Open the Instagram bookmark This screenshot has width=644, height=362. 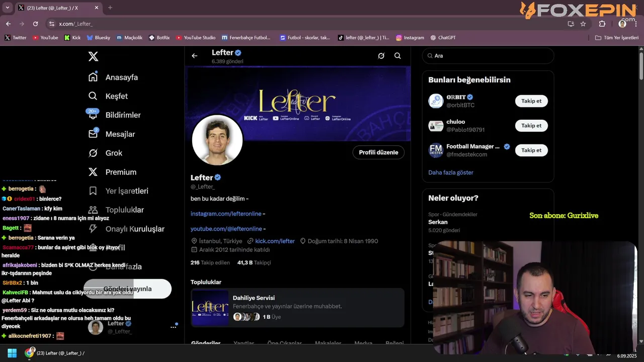pos(410,38)
